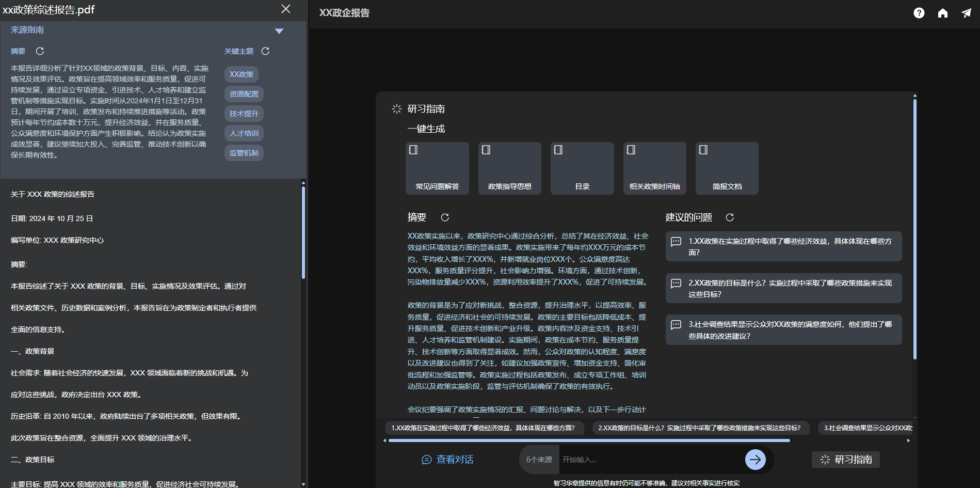Viewport: 980px width, 488px height.
Task: Click the 编写单位: XXX 政策研究中心 line
Action: click(57, 241)
